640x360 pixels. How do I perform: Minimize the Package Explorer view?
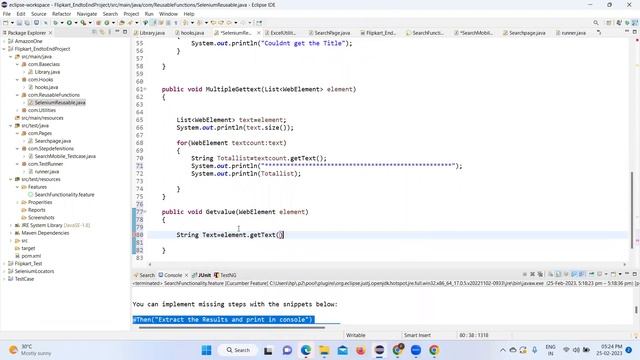coord(118,32)
